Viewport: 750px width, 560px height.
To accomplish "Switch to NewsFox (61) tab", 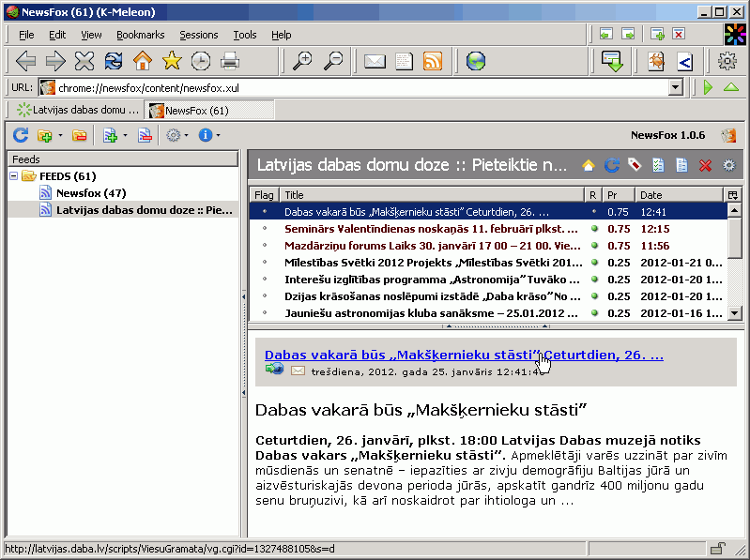I will point(209,111).
